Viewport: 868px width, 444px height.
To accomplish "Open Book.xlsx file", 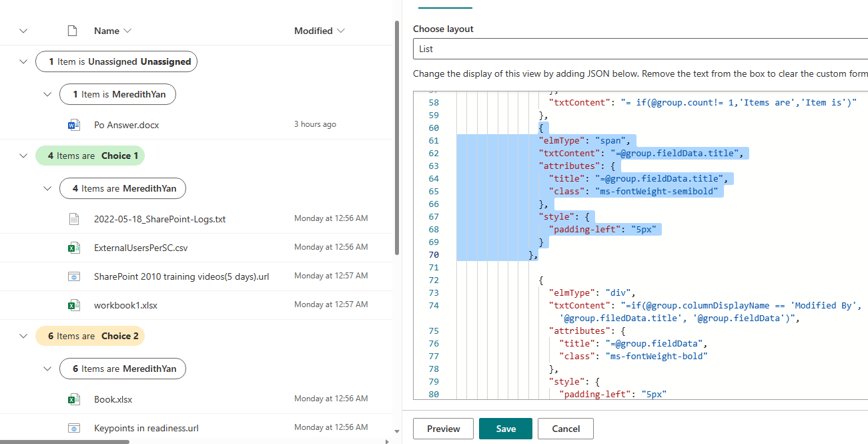I will (113, 399).
